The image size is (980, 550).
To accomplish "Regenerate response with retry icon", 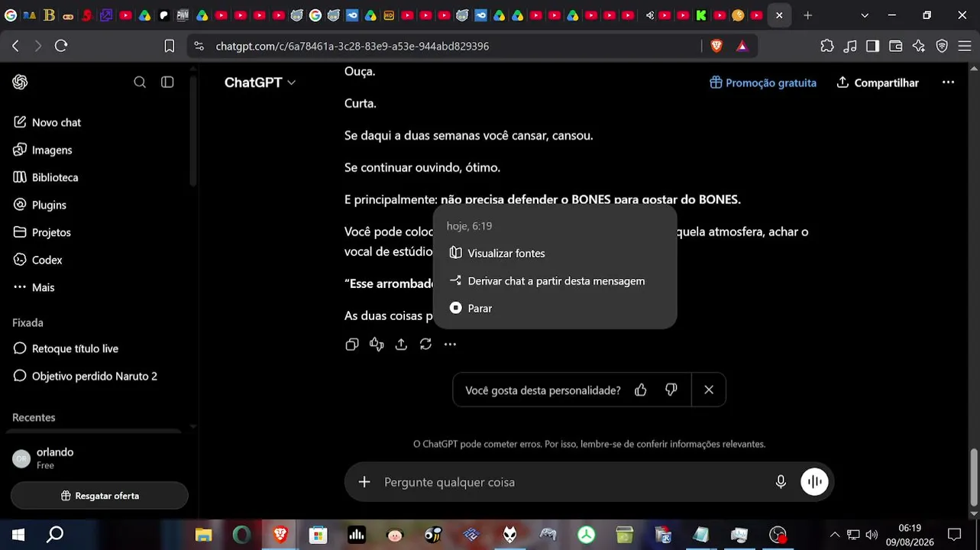I will (425, 345).
